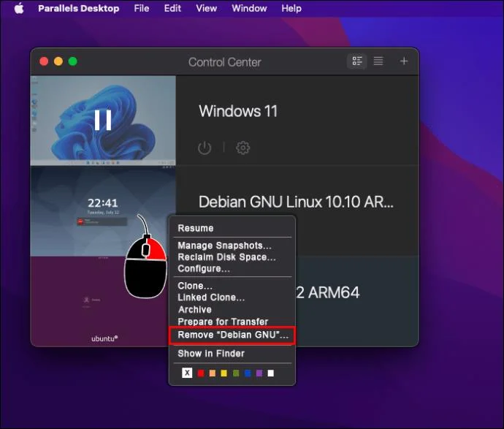This screenshot has height=429, width=504.
Task: Open the Parallels Desktop menu
Action: [78, 8]
